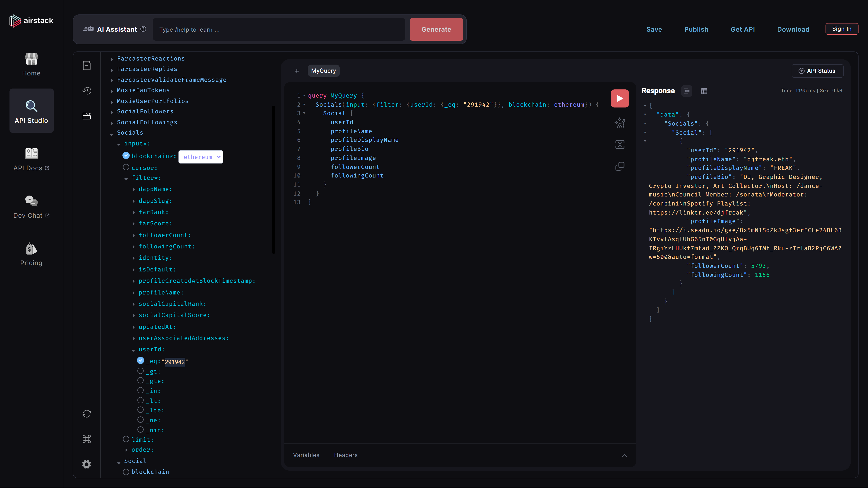Image resolution: width=868 pixels, height=488 pixels.
Task: Enable the cursor argument checkbox
Action: click(126, 167)
